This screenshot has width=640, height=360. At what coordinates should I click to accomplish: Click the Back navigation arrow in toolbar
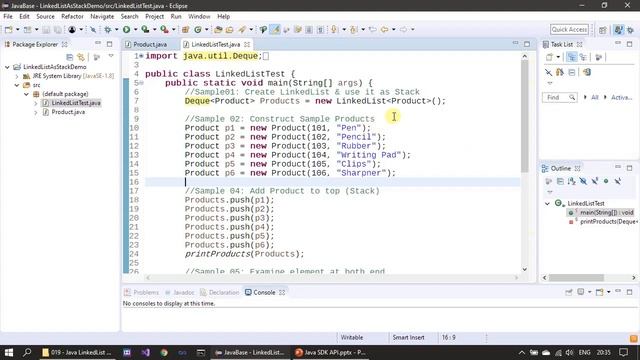[384, 29]
